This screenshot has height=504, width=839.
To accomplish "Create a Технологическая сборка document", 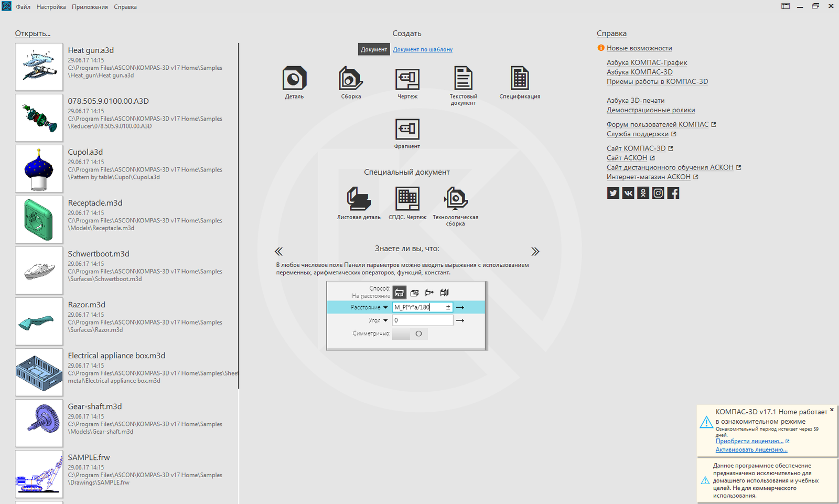I will click(455, 199).
